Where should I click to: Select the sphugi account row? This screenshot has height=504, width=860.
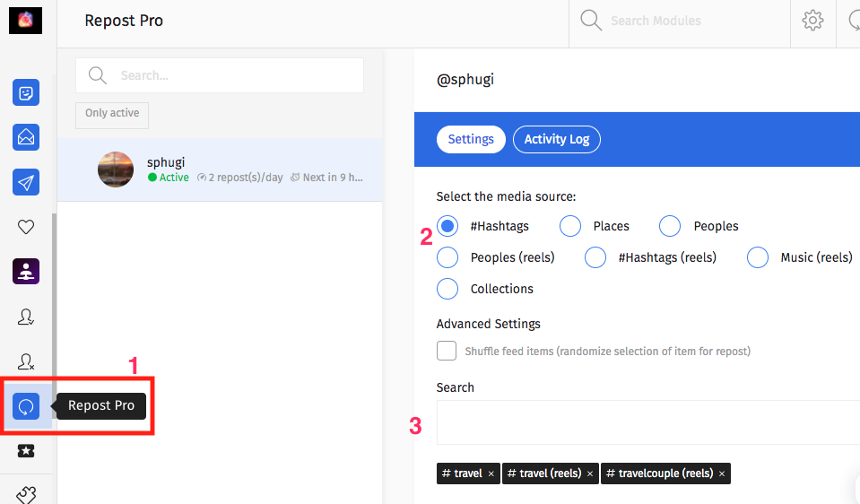point(220,169)
